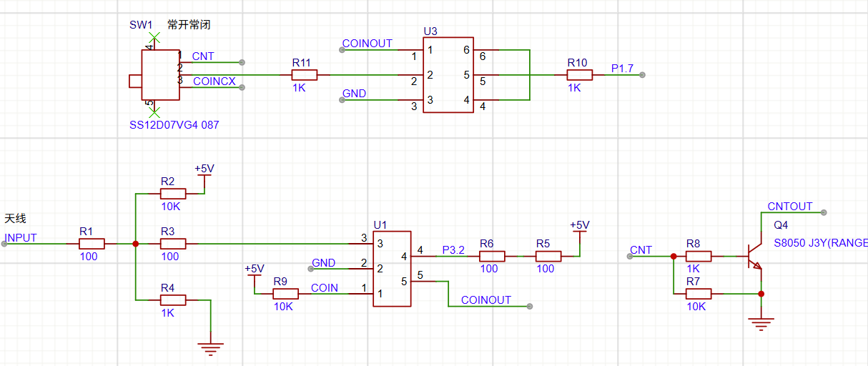Select the P1.7 net label
Screen dimensions: 868x366
coord(622,69)
